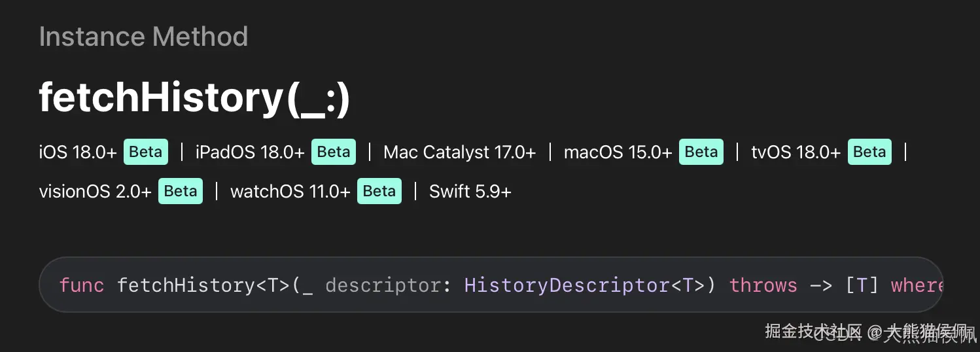Screen dimensions: 980x352
Task: Click the descriptor parameter name in declaration
Action: tap(383, 286)
